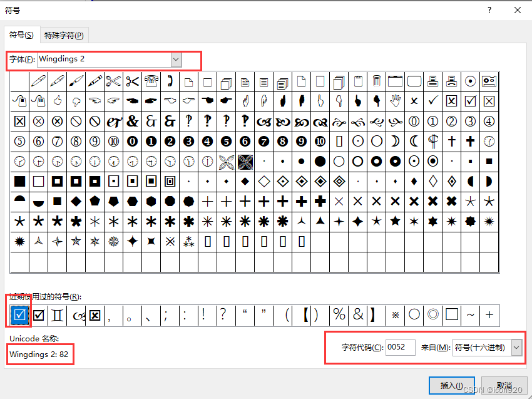Choose the black upper half-circle symbol
This screenshot has height=399, width=532.
pyautogui.click(x=19, y=201)
